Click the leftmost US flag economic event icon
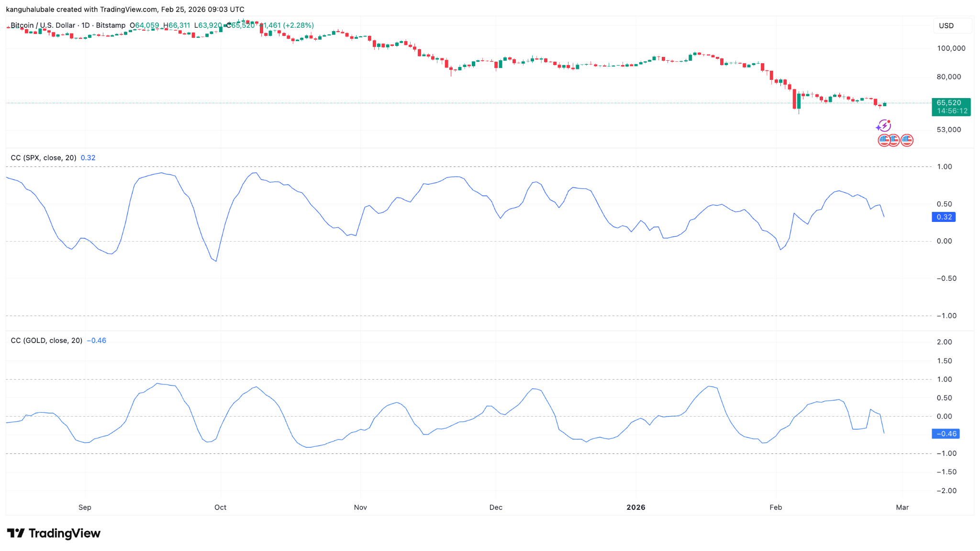 884,140
